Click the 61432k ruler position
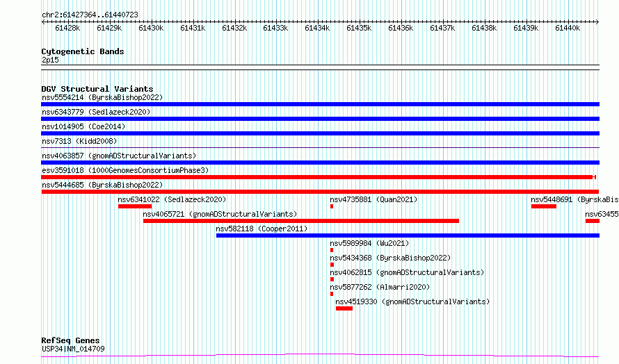Image resolution: width=619 pixels, height=364 pixels. tap(234, 28)
